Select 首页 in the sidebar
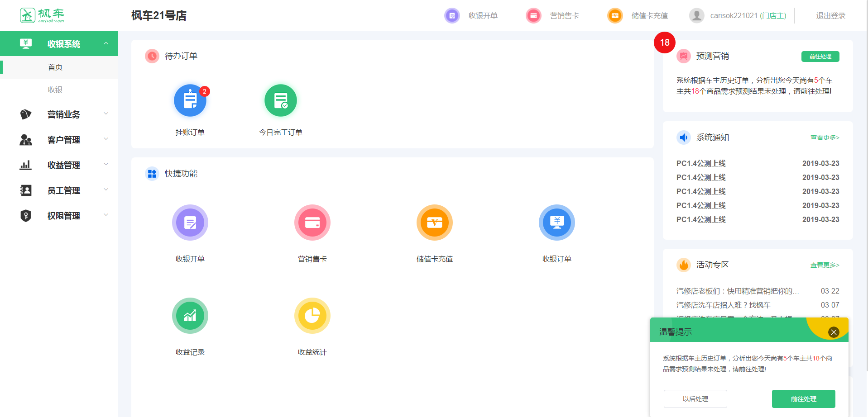This screenshot has width=868, height=417. pyautogui.click(x=55, y=67)
